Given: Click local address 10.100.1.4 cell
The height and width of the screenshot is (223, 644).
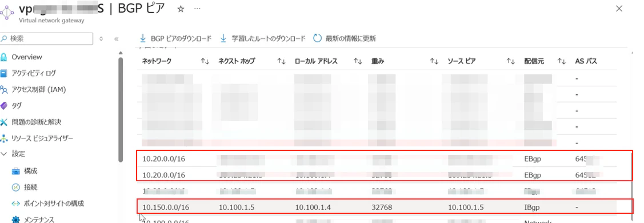Looking at the screenshot, I should tap(313, 208).
